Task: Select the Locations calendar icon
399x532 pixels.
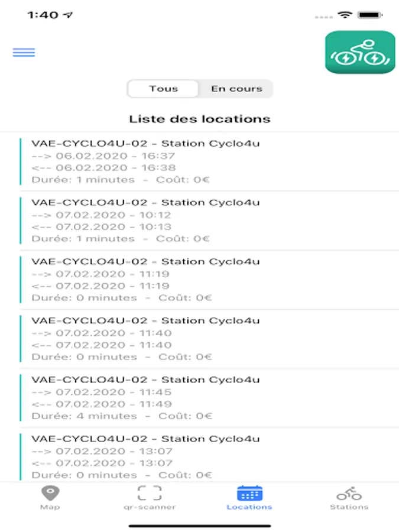Action: coord(249,493)
